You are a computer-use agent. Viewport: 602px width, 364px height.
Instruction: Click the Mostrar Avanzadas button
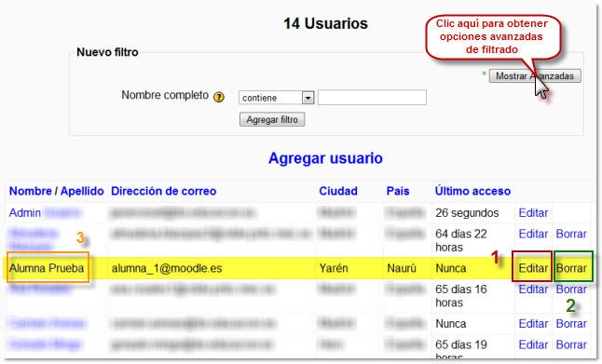535,76
